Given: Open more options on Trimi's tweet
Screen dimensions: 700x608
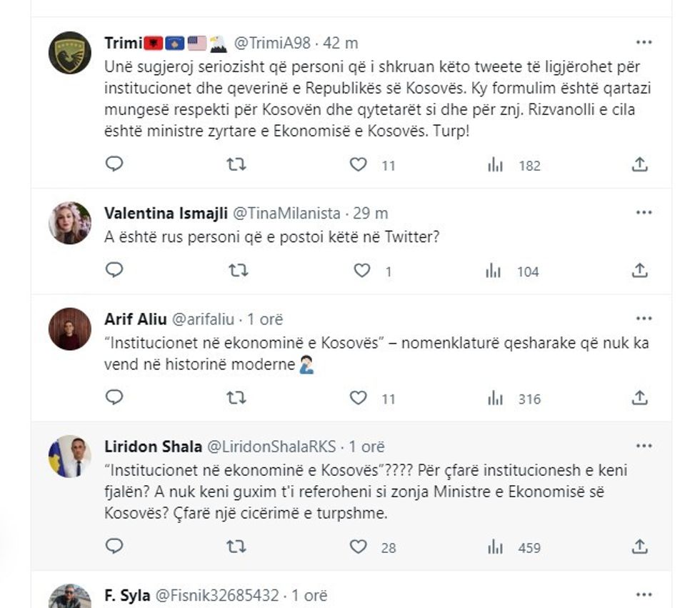Looking at the screenshot, I should click(644, 42).
